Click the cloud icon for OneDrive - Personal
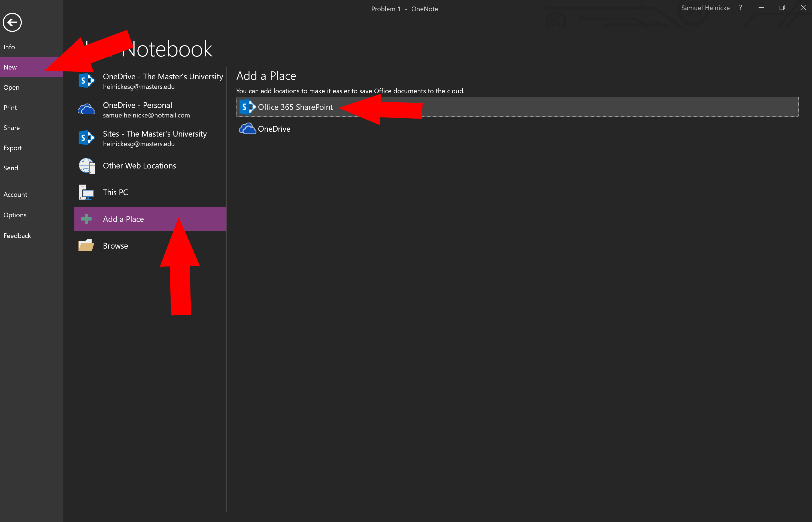812x522 pixels. coord(86,109)
